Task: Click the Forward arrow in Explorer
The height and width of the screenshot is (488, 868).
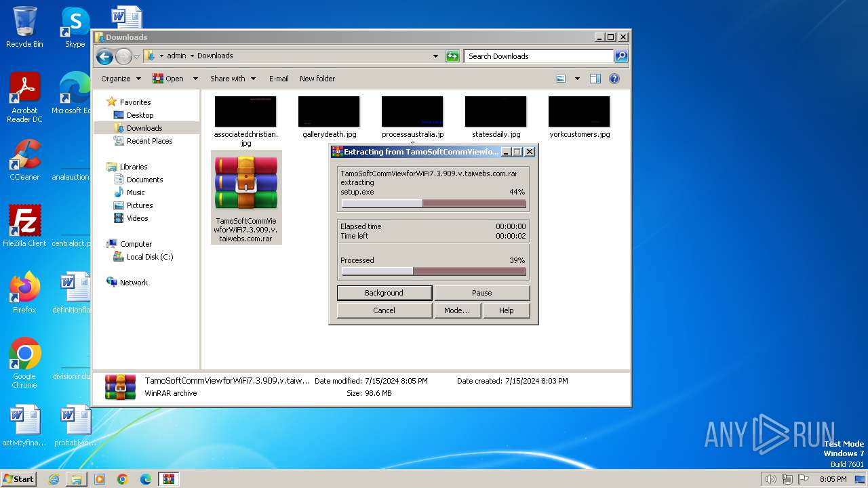Action: [x=123, y=56]
